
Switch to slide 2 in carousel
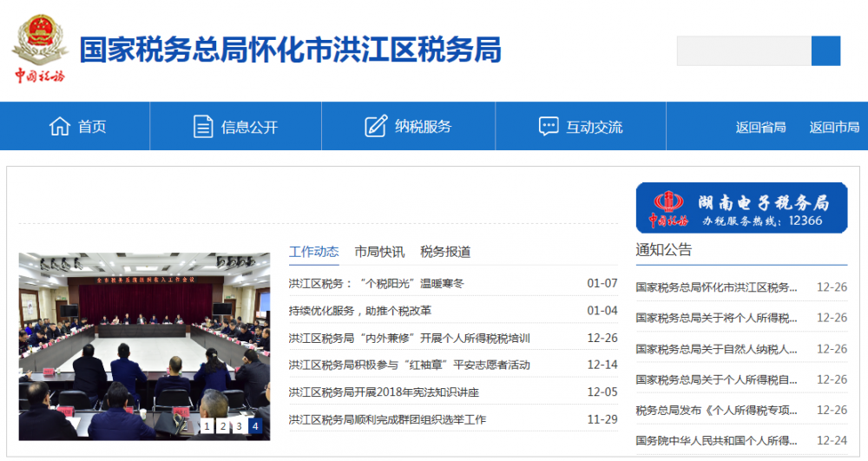coord(223,426)
